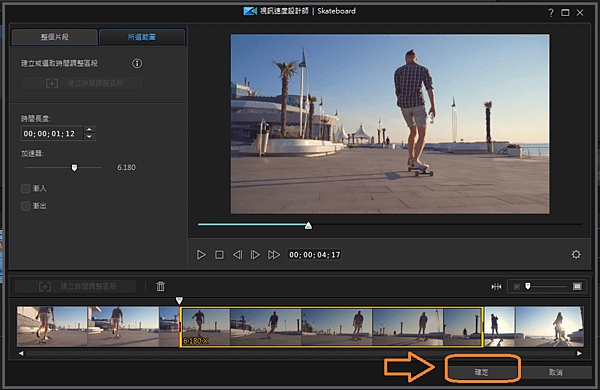Click the Stop playback button

(219, 255)
